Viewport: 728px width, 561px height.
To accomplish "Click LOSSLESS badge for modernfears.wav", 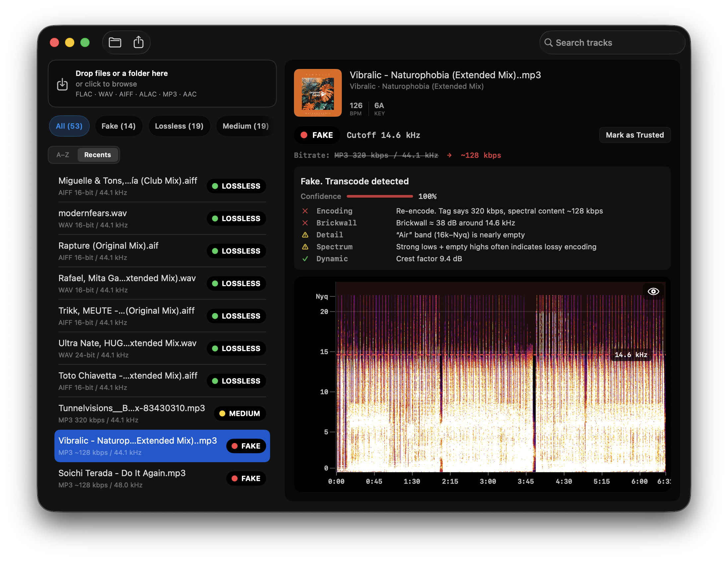I will (x=236, y=218).
